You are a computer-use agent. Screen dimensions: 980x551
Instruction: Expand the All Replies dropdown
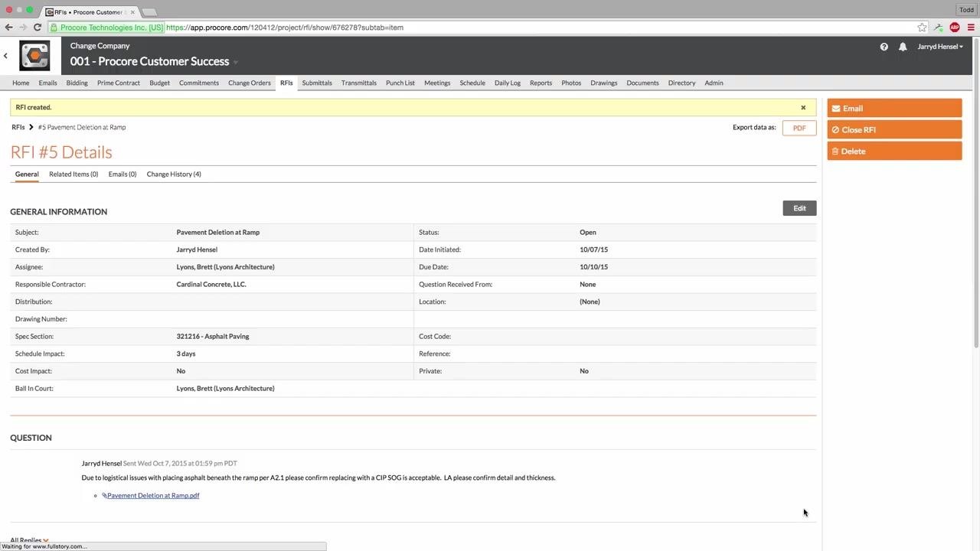coord(29,540)
